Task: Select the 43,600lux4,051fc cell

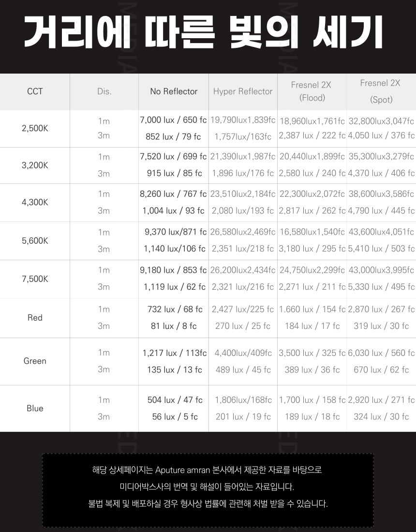Action: point(381,232)
